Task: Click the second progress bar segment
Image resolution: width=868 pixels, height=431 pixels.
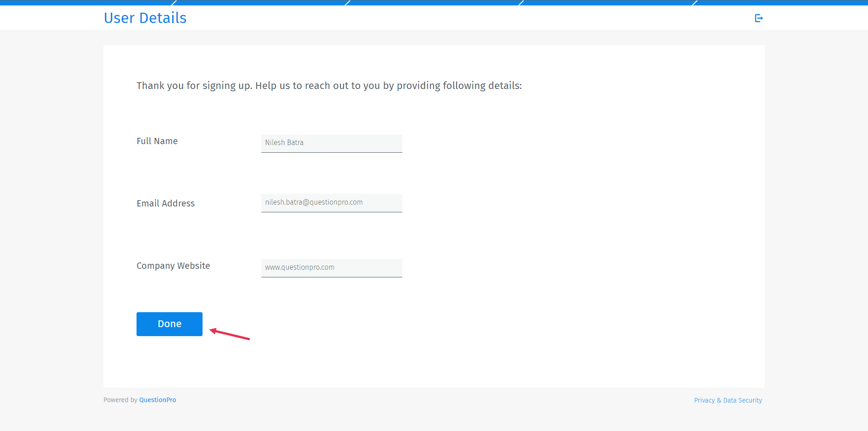Action: click(x=260, y=2)
